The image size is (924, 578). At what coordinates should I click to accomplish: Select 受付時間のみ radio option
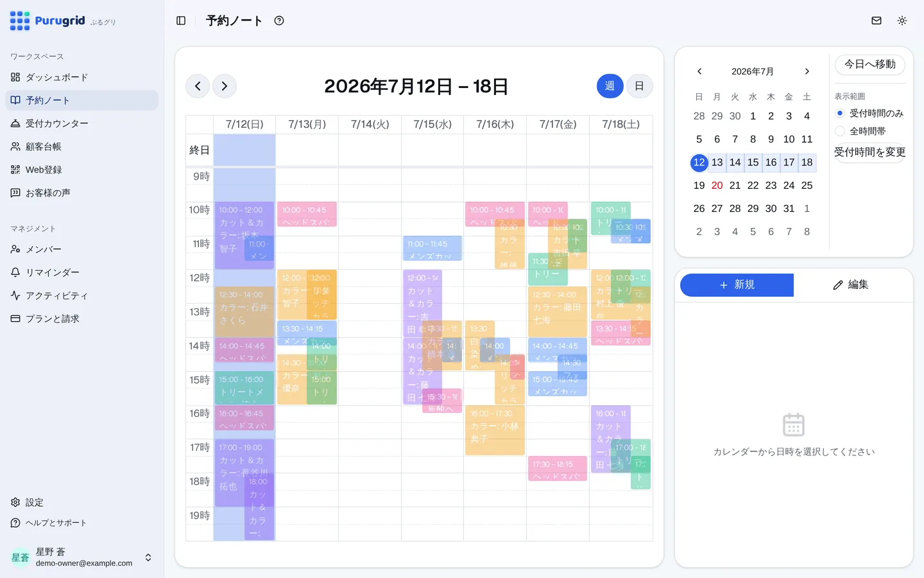840,113
